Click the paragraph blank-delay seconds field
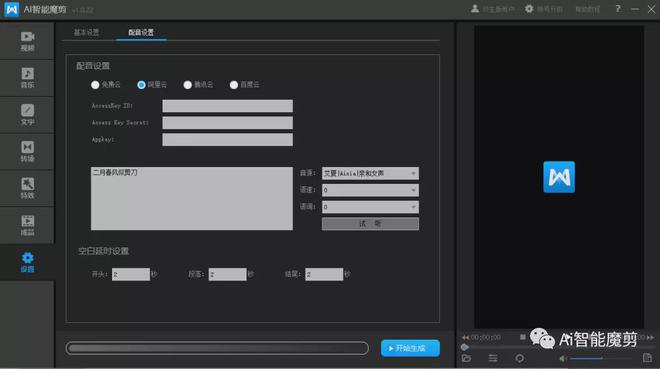Screen dimensions: 660x369 [x=227, y=274]
